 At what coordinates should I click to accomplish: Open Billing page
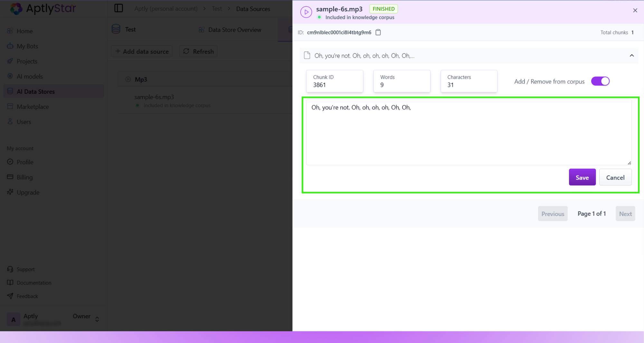tap(53, 177)
